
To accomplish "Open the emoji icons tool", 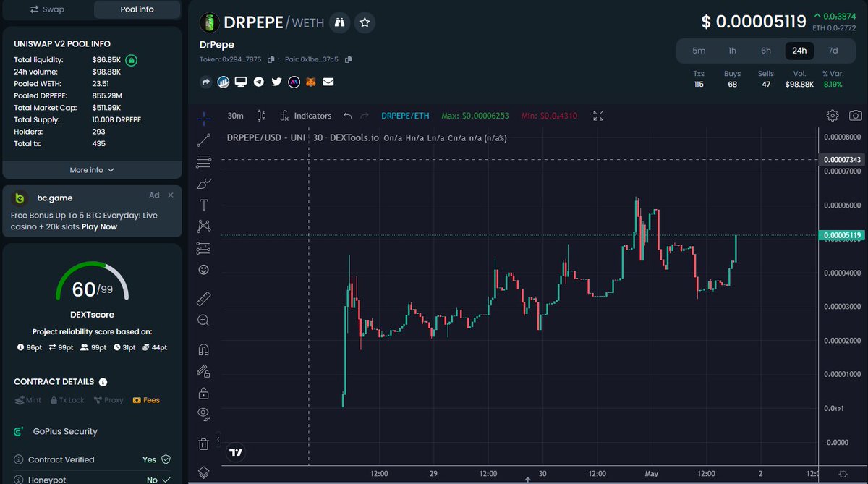I will pos(204,270).
